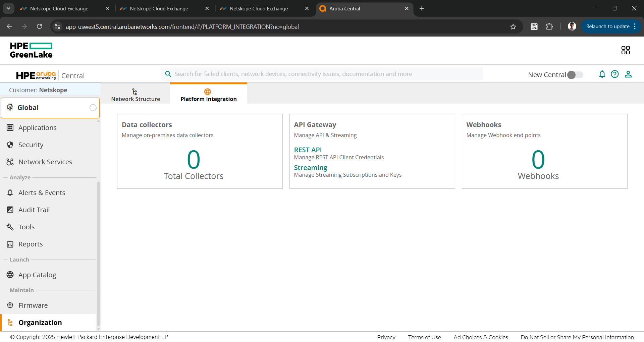Open a new browser tab
Screen dimensions: 644x342
click(x=422, y=8)
